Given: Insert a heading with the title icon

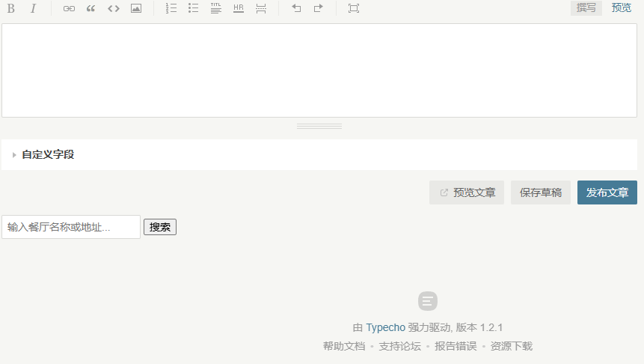Looking at the screenshot, I should point(216,8).
